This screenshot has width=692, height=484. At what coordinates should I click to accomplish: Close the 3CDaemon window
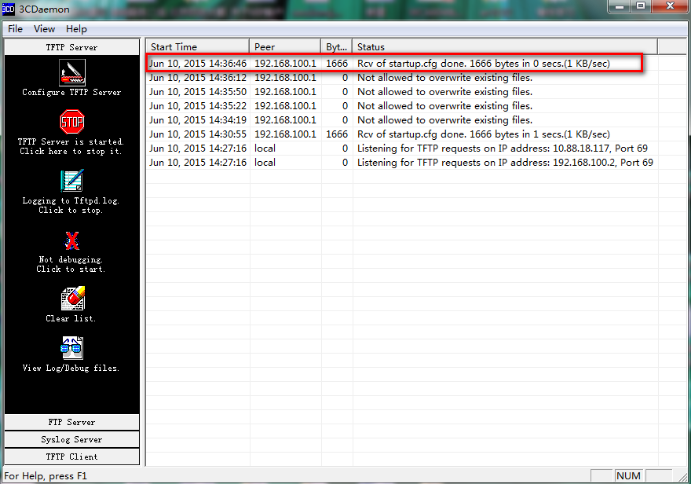(x=670, y=6)
